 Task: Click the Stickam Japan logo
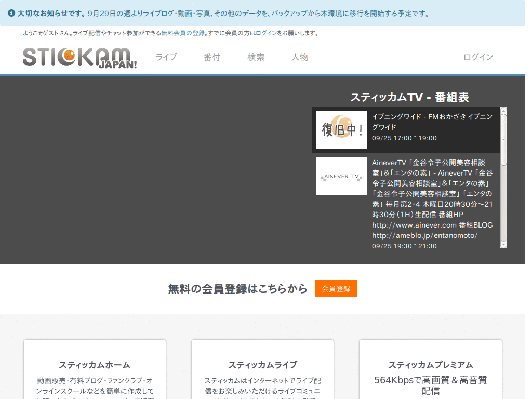79,57
